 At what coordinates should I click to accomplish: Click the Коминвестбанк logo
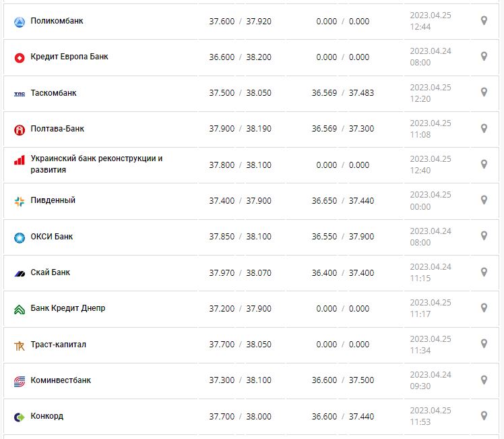(x=19, y=381)
